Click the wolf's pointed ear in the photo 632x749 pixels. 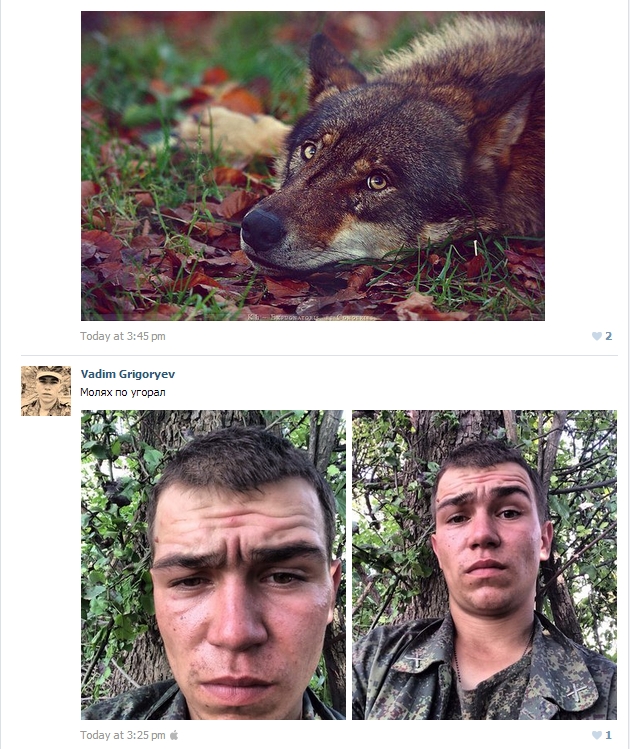click(330, 70)
